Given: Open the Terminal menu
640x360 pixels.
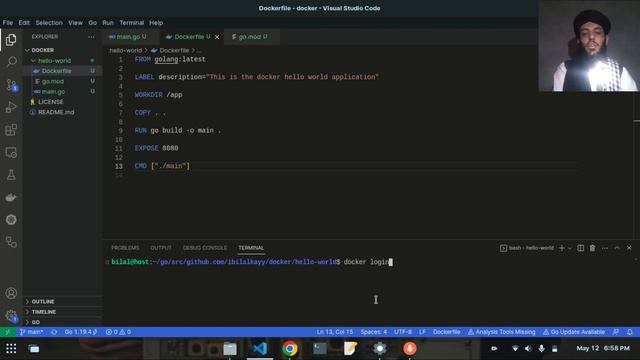Looking at the screenshot, I should [x=131, y=23].
